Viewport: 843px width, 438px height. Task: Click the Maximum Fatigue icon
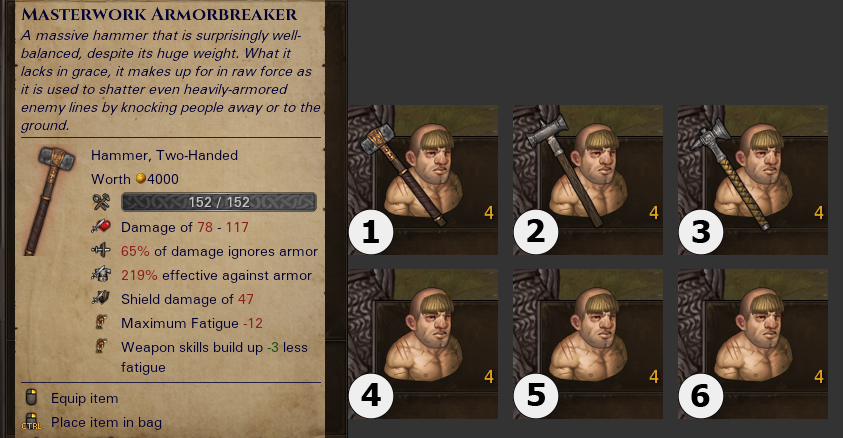101,322
